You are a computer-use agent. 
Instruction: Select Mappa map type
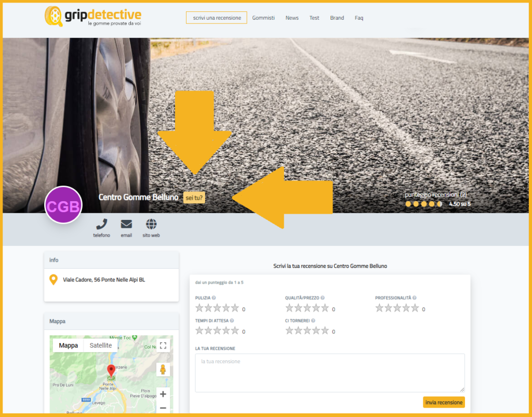coord(69,345)
